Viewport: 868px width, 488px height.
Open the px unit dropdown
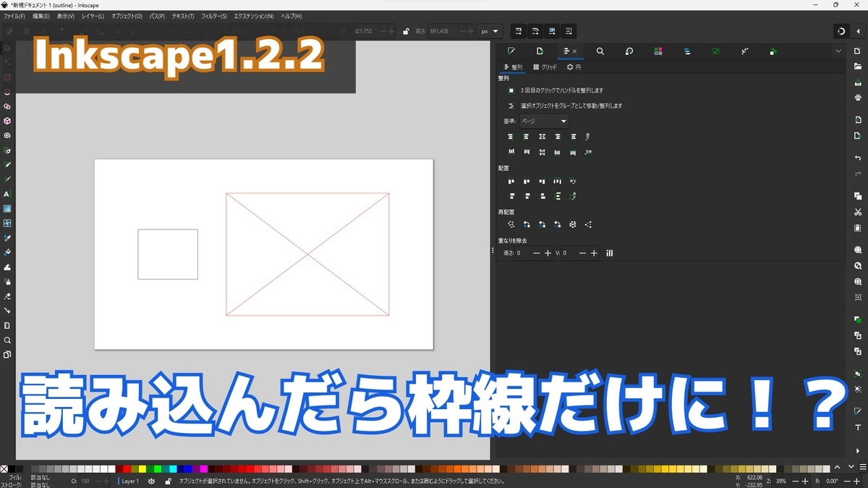coord(491,31)
